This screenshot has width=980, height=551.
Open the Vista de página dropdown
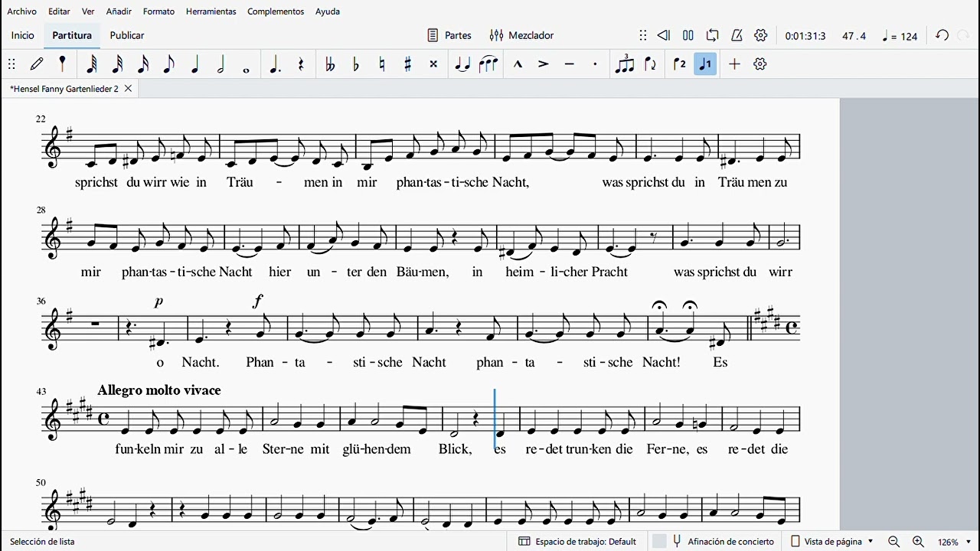pyautogui.click(x=831, y=542)
